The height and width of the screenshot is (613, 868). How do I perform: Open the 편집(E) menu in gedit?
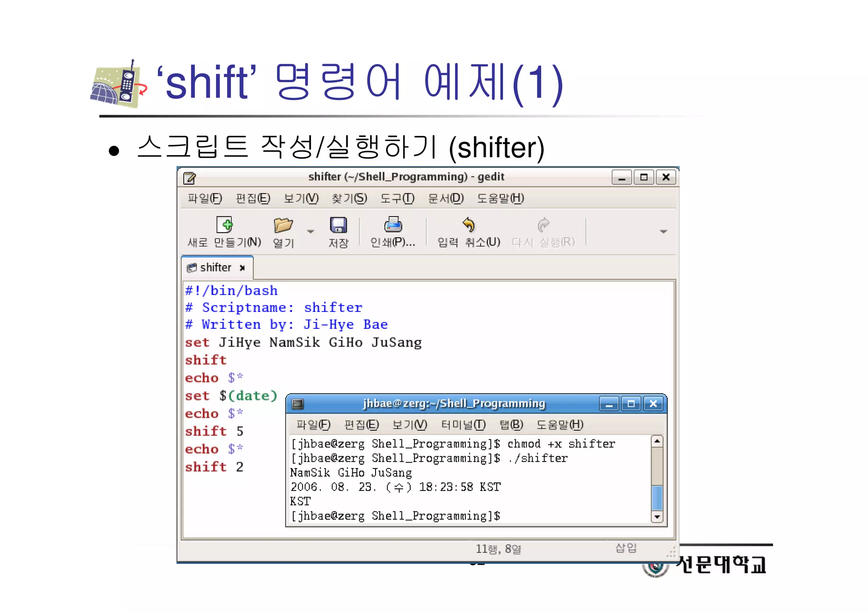click(x=253, y=198)
